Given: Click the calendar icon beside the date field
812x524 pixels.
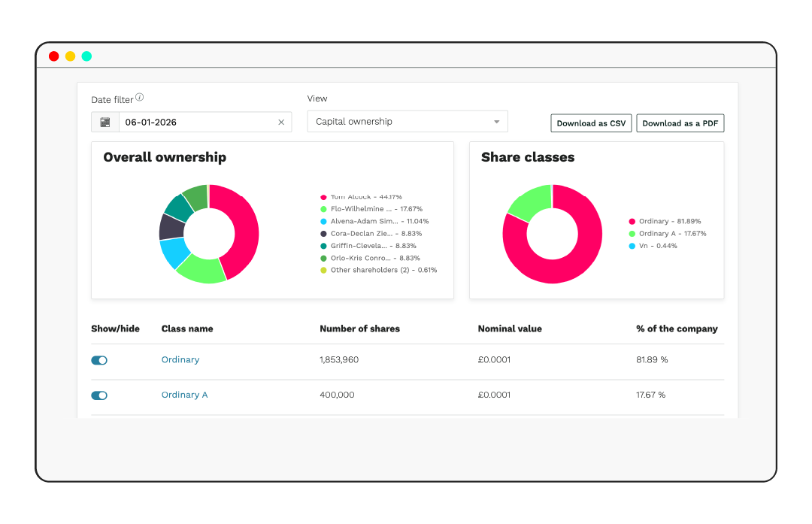Looking at the screenshot, I should (105, 122).
